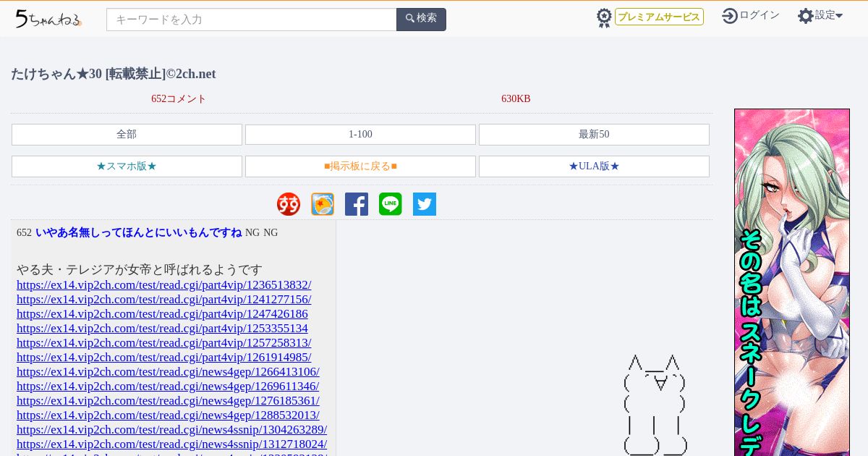This screenshot has width=868, height=456.
Task: Open the premium service ribbon icon
Action: pos(604,17)
